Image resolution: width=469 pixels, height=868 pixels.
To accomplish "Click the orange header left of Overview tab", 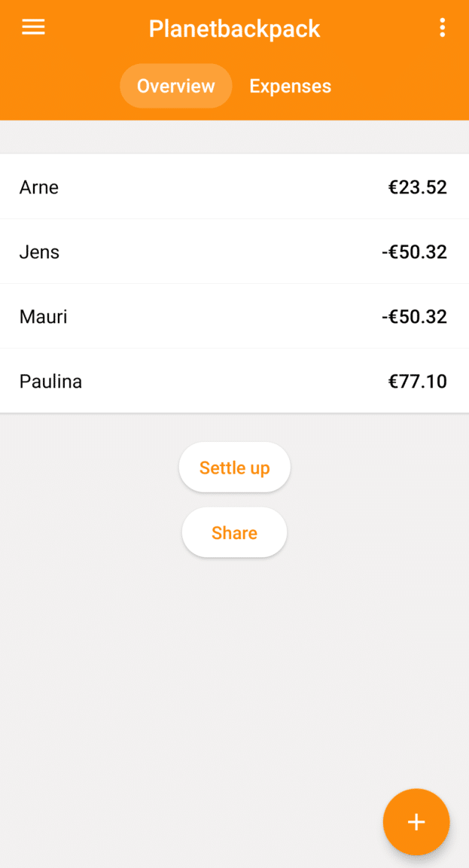I will tap(60, 87).
